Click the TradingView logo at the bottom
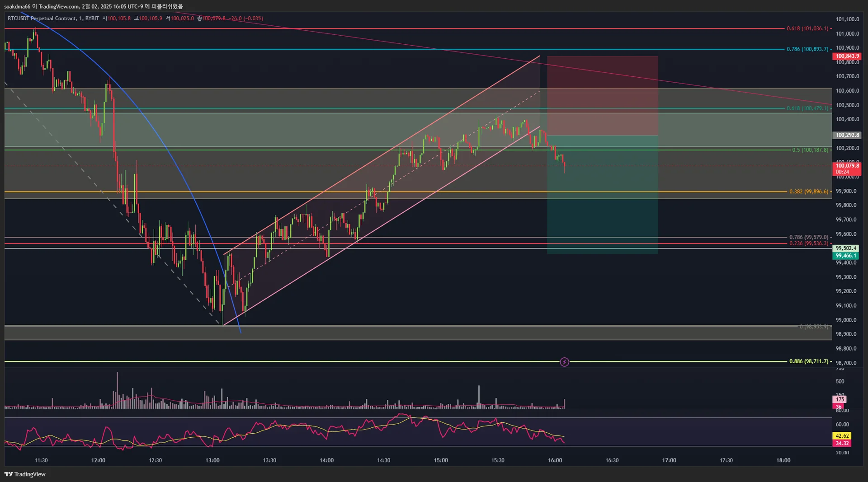The height and width of the screenshot is (482, 868). tap(25, 474)
